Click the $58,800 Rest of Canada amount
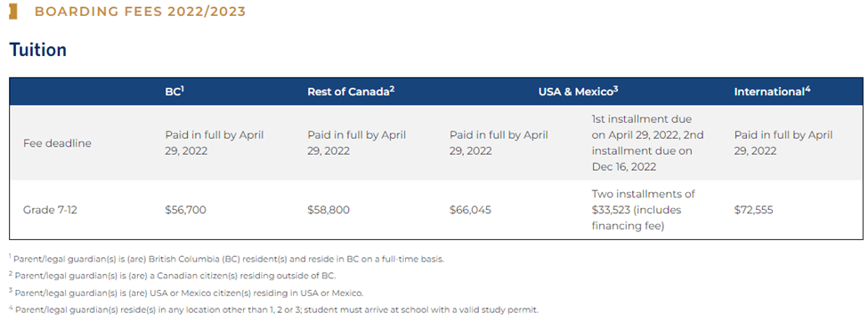The image size is (868, 321). coord(329,210)
